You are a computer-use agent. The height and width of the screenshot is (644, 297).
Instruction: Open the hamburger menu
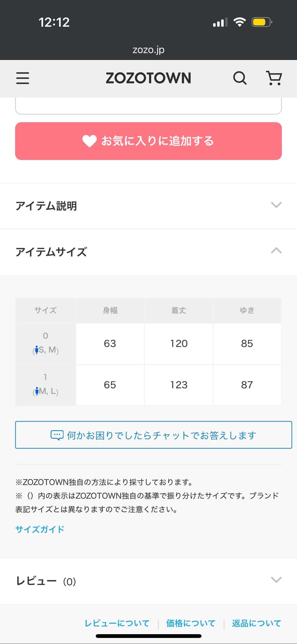(x=22, y=78)
